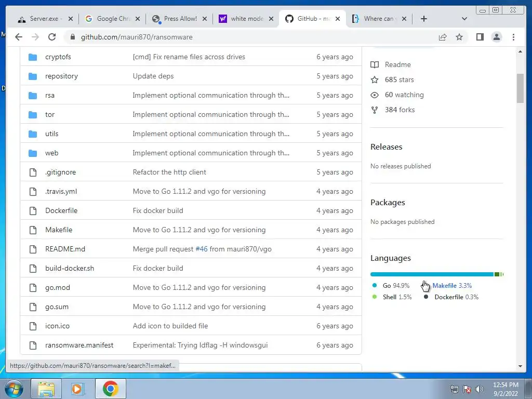532x399 pixels.
Task: Open the 'Refactor the http client' commit
Action: point(169,172)
